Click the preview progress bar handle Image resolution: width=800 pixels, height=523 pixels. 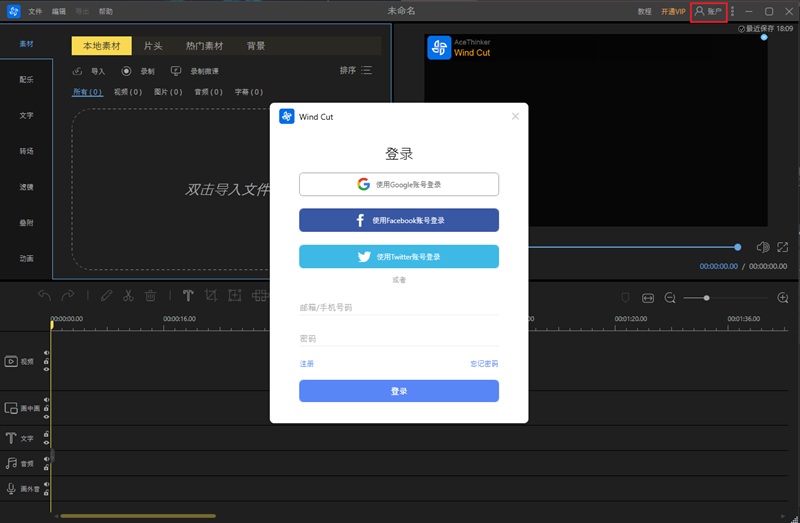738,247
